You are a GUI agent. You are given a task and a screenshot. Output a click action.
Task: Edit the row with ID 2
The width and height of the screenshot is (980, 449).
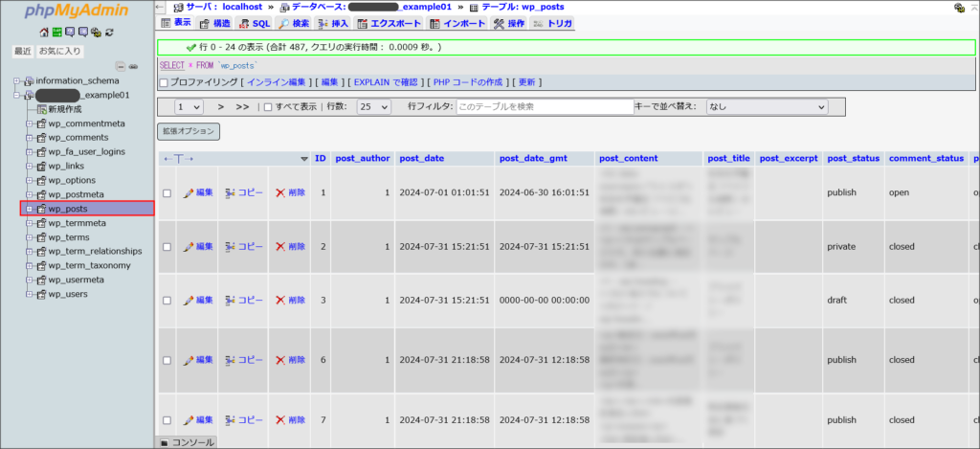click(x=198, y=246)
